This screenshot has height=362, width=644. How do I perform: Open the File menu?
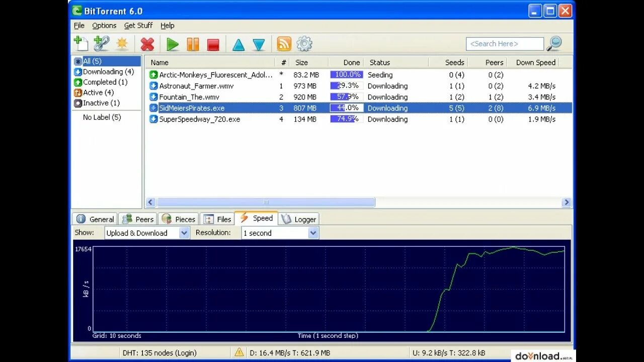click(79, 26)
